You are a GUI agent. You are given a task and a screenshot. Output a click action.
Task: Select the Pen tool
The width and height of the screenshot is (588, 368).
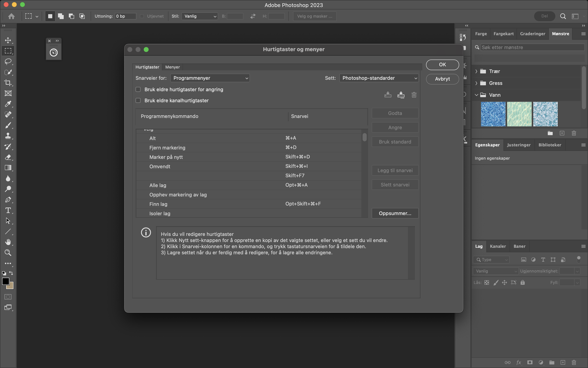(8, 200)
